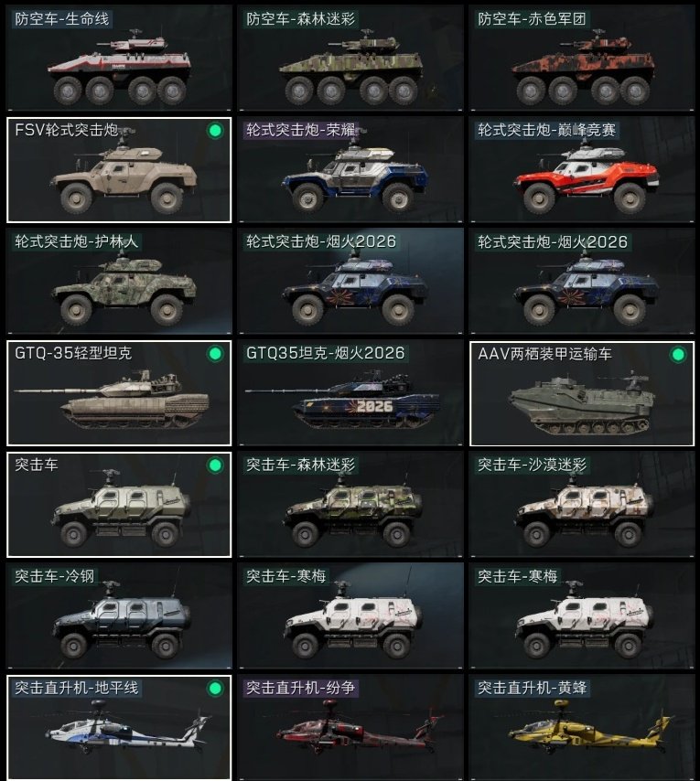Click the green dot on AAV两栖装甲运输车

(678, 355)
